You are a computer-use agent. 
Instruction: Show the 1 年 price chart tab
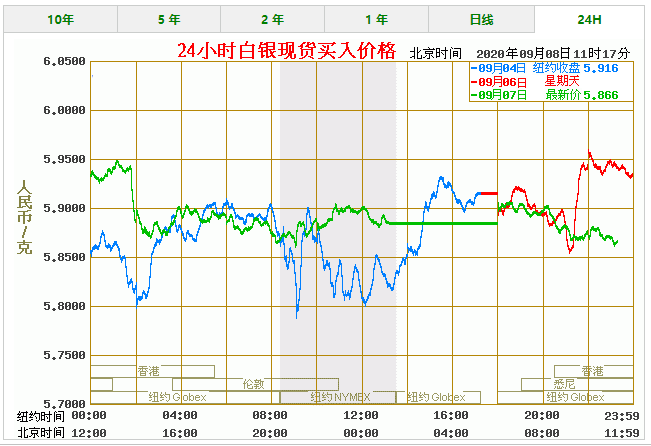point(376,19)
